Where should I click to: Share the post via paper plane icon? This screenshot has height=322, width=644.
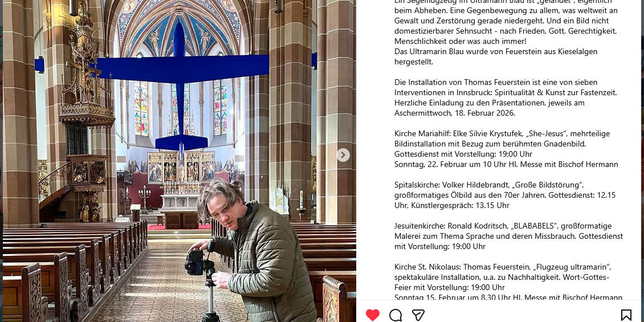click(418, 315)
